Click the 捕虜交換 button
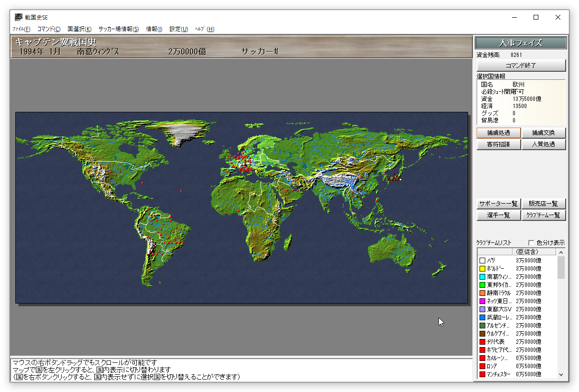579x392 pixels. click(544, 133)
